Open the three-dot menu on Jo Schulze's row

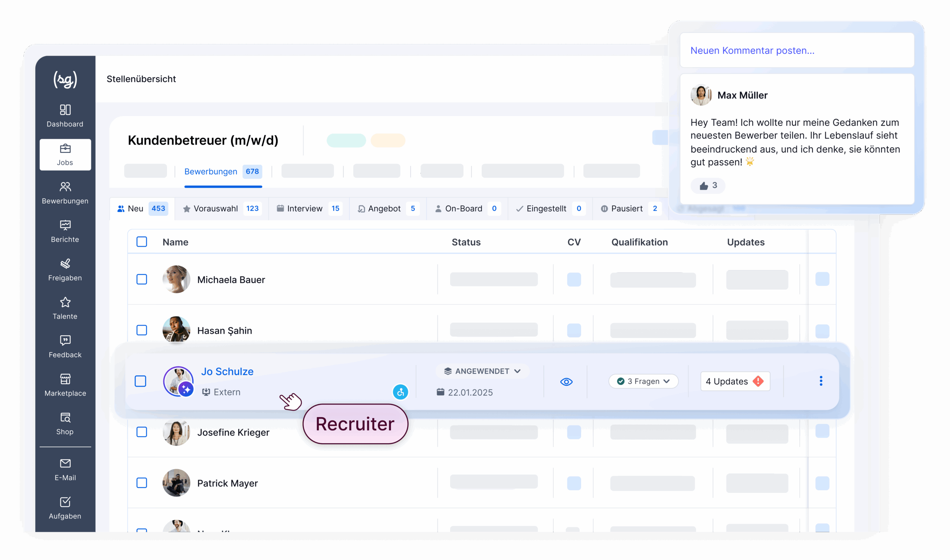click(x=821, y=381)
